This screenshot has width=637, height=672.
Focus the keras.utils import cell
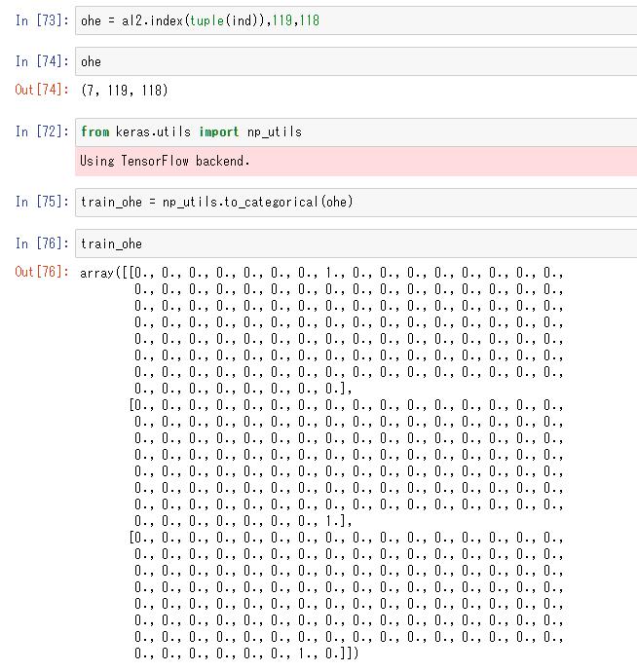tap(356, 132)
